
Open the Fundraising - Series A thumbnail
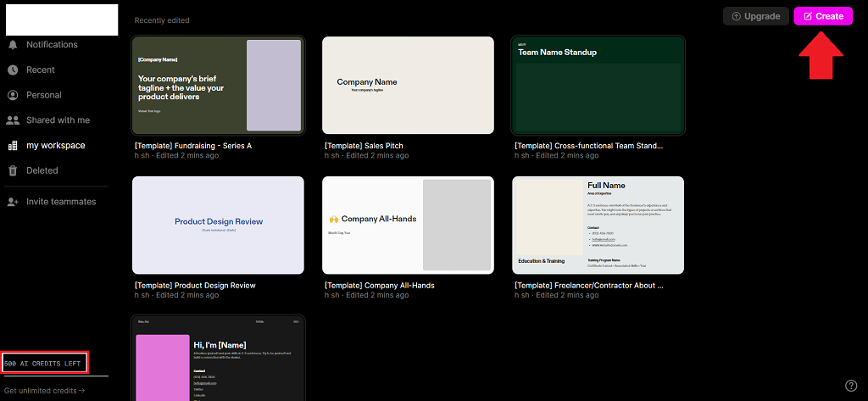(218, 86)
